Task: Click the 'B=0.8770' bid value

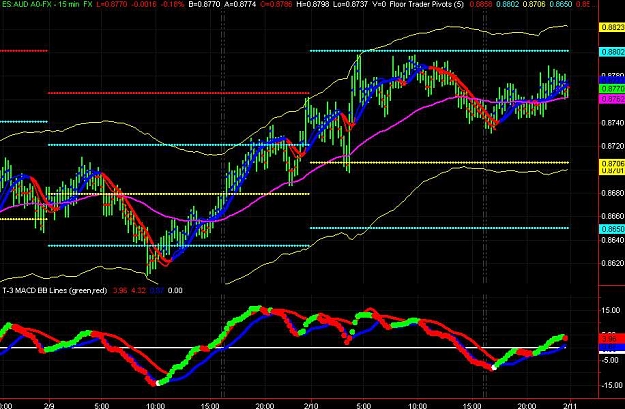Action: click(x=204, y=4)
